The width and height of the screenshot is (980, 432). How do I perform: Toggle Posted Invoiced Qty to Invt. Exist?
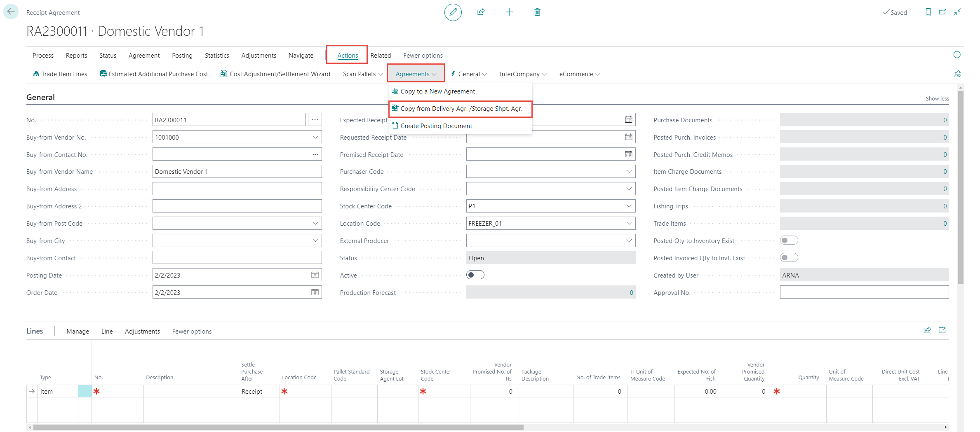pos(789,258)
